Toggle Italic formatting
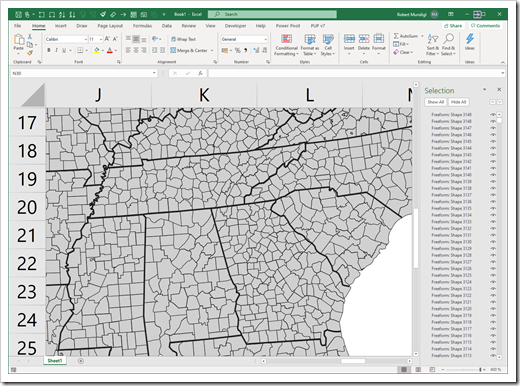Screen dimensions: 520x386 pos(56,50)
